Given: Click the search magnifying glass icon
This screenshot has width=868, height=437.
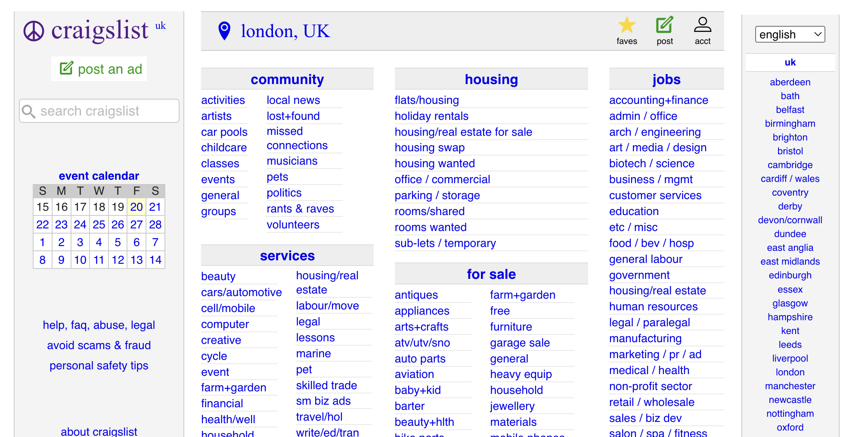Looking at the screenshot, I should (28, 111).
